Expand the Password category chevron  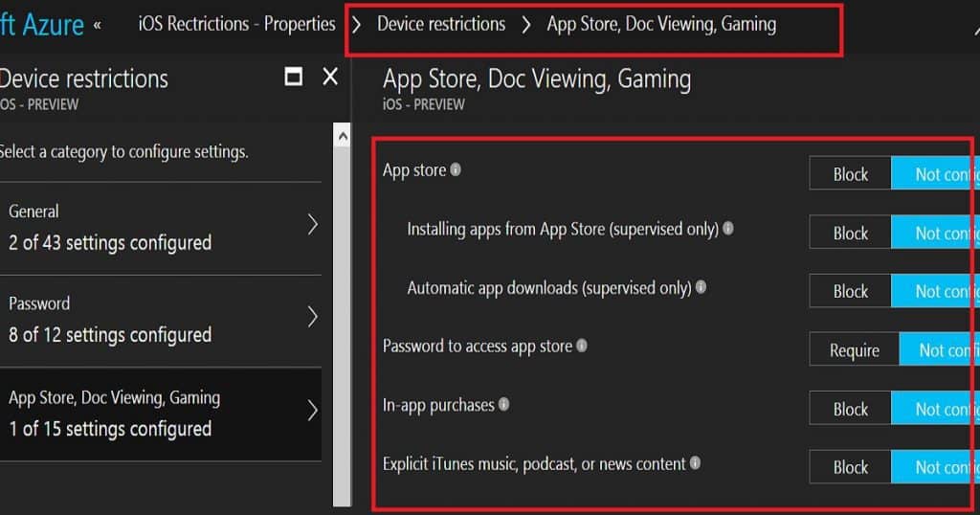tap(312, 317)
